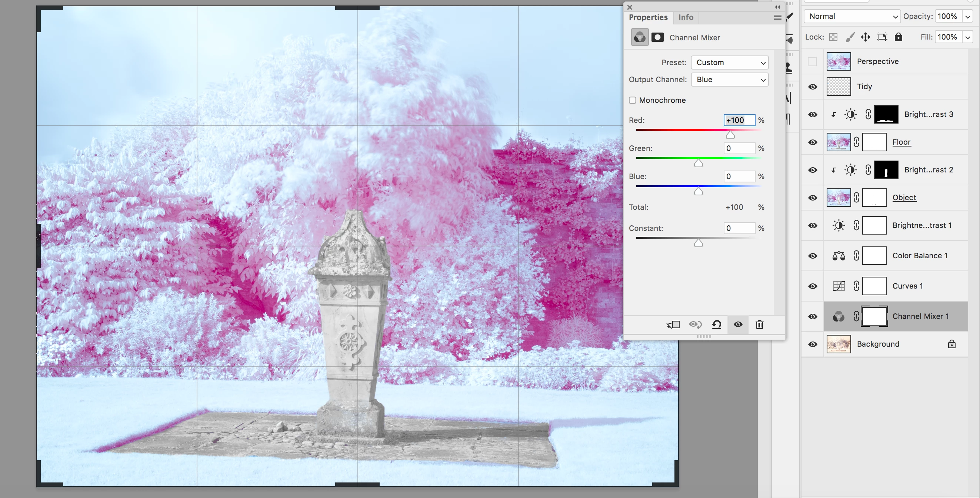Screen dimensions: 980x498
Task: Click the clip to layer icon in Properties
Action: point(673,324)
